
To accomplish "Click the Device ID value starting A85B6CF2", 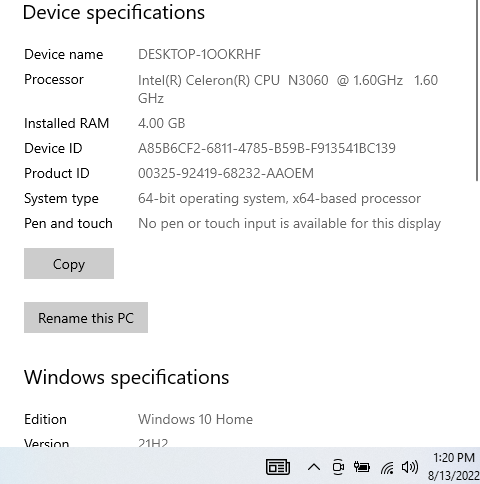I will click(267, 148).
